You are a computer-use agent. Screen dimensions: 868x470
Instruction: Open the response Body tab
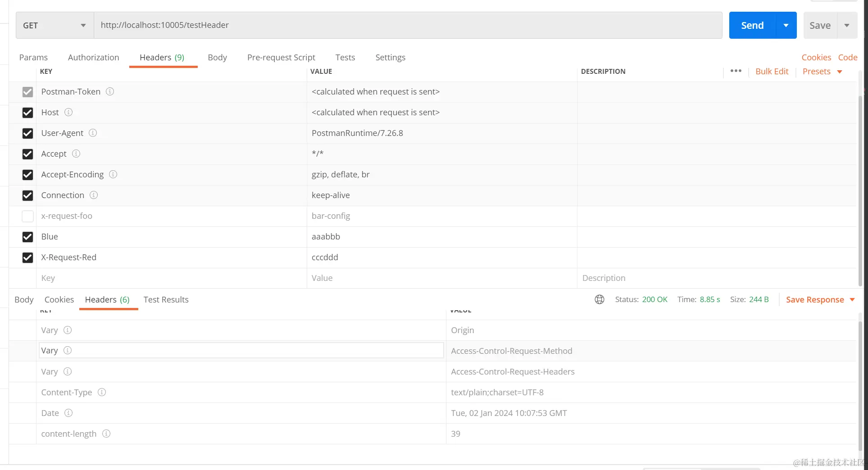pyautogui.click(x=24, y=299)
